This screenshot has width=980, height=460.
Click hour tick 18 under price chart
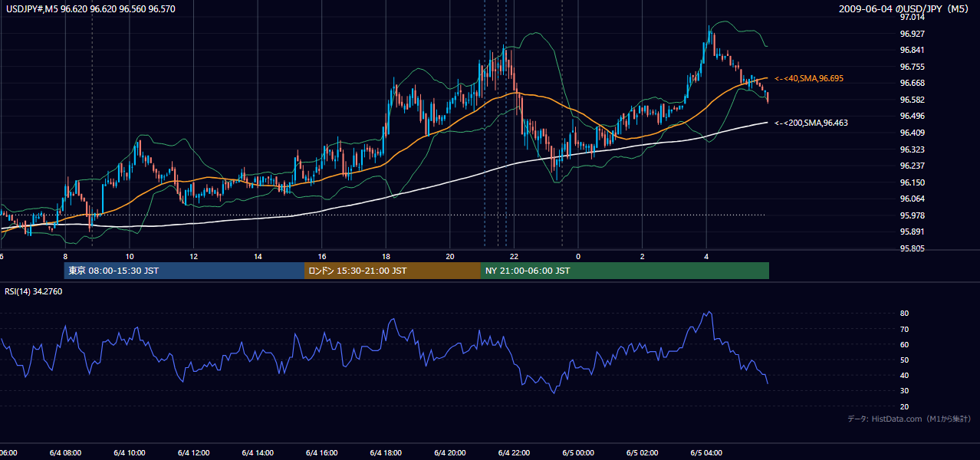[x=386, y=256]
